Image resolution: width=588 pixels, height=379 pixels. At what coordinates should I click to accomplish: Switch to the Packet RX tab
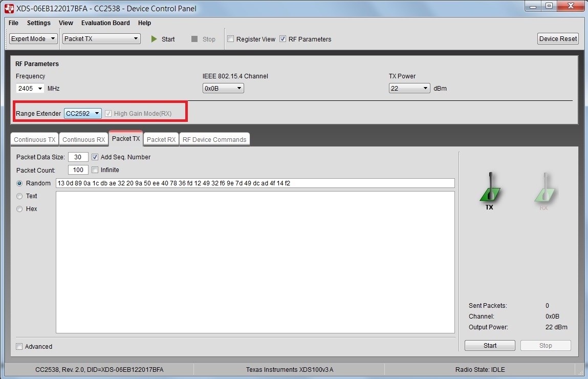[x=161, y=140]
